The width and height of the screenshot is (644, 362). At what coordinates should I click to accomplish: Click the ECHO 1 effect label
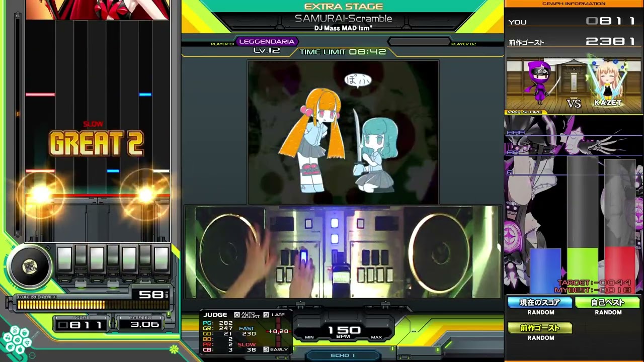coord(343,355)
